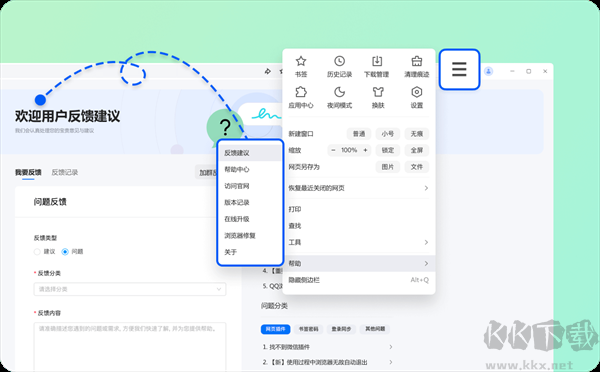The width and height of the screenshot is (600, 372).
Task: Click 无痕 new window button
Action: [x=417, y=134]
